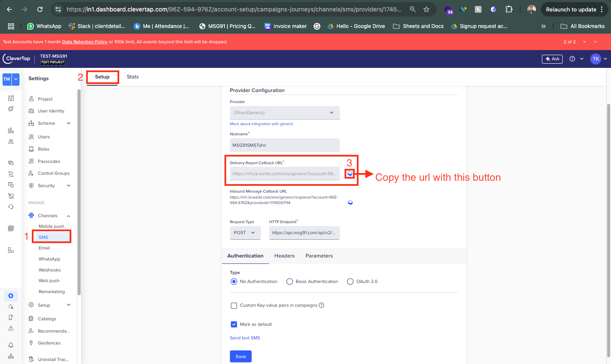This screenshot has height=364, width=611.
Task: Open the Provider dropdown
Action: (x=285, y=112)
